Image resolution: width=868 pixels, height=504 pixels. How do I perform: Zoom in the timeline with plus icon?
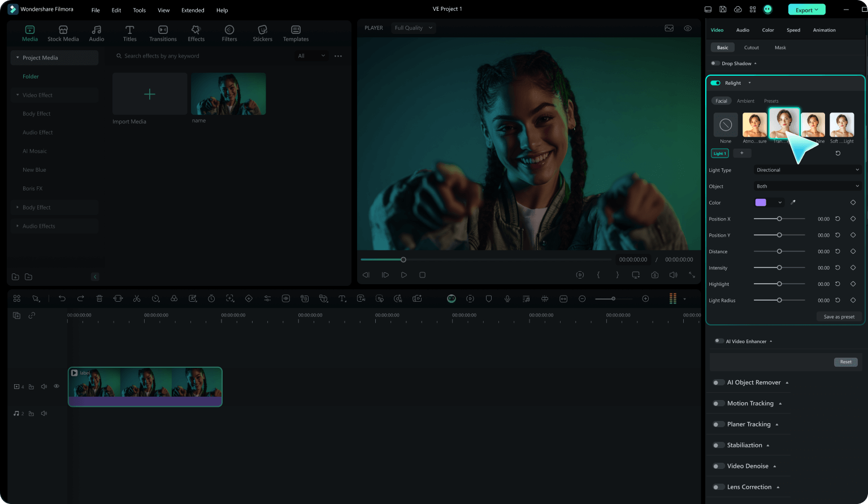[645, 298]
